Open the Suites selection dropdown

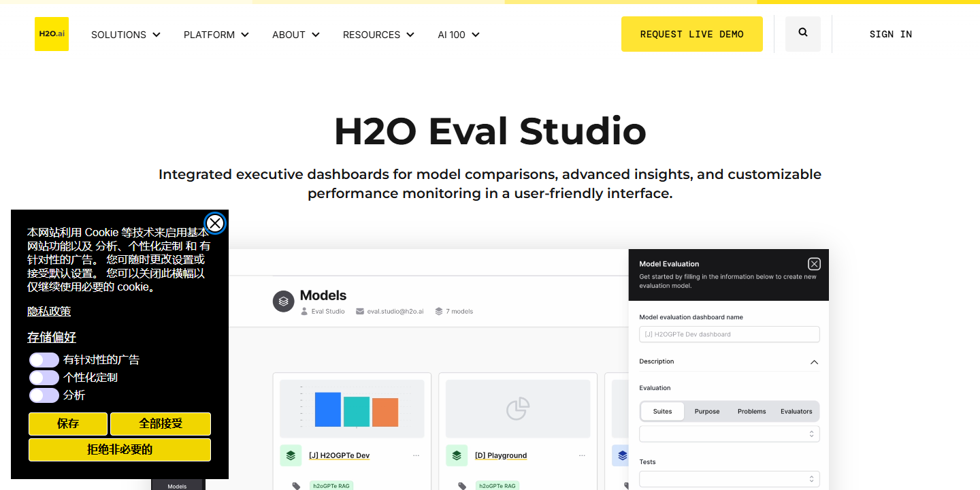(x=730, y=434)
